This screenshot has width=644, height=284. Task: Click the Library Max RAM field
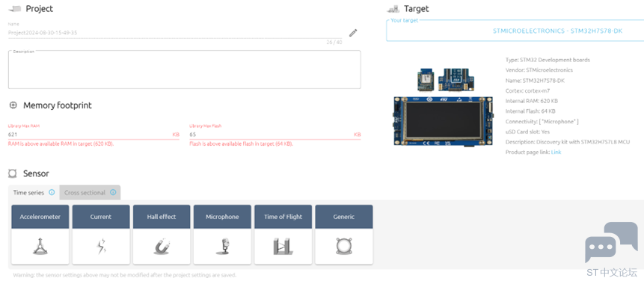(93, 135)
